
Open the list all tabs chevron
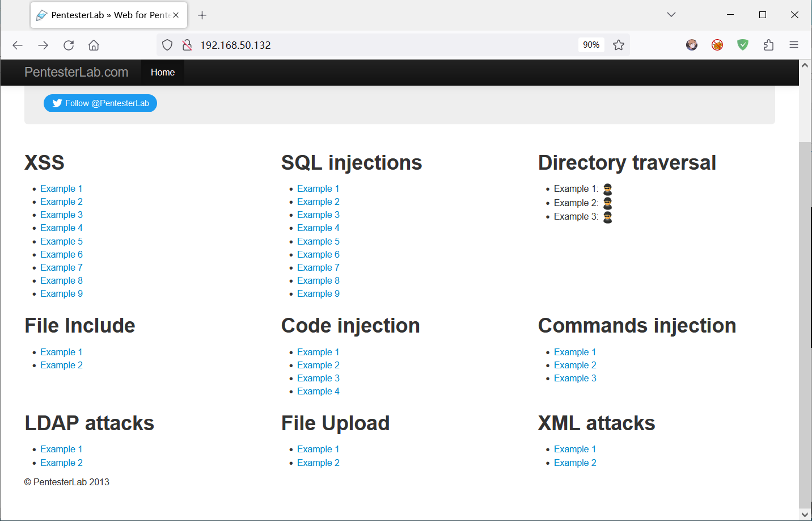click(671, 15)
